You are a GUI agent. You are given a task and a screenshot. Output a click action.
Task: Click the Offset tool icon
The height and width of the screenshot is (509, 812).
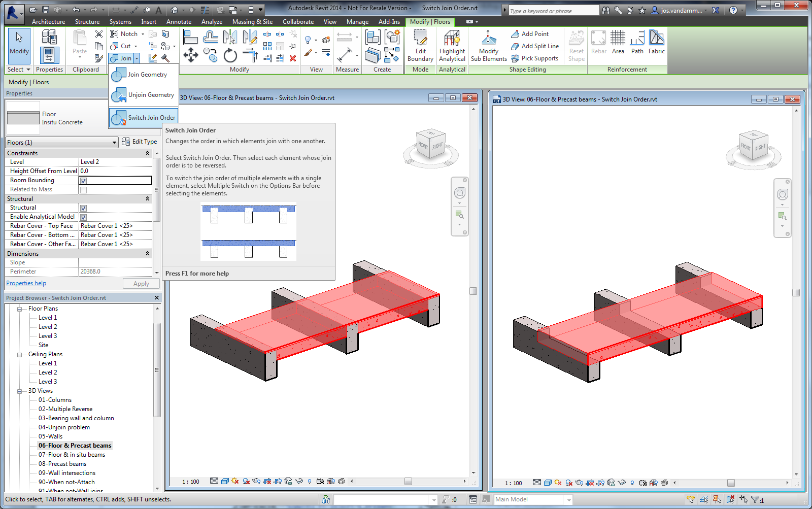tap(210, 37)
